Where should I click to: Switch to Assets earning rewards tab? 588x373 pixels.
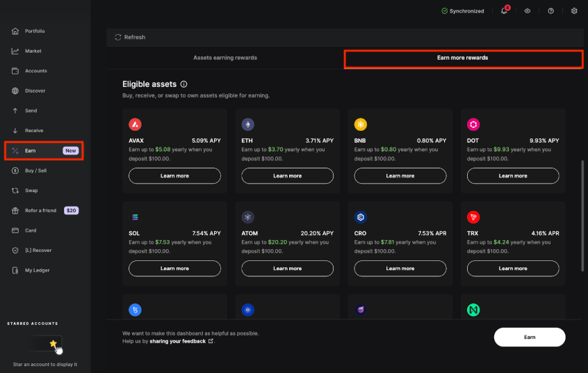225,58
